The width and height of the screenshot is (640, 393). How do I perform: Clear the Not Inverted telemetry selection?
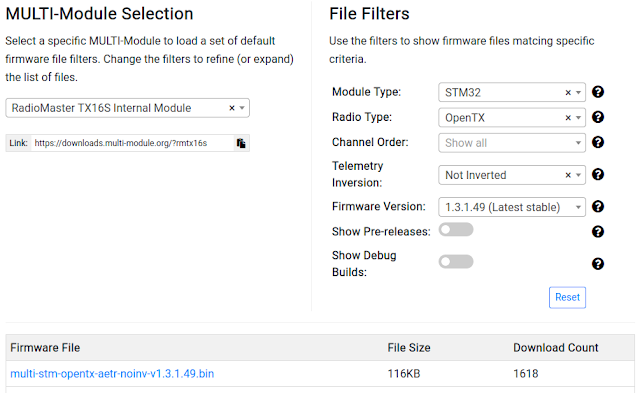[x=568, y=175]
